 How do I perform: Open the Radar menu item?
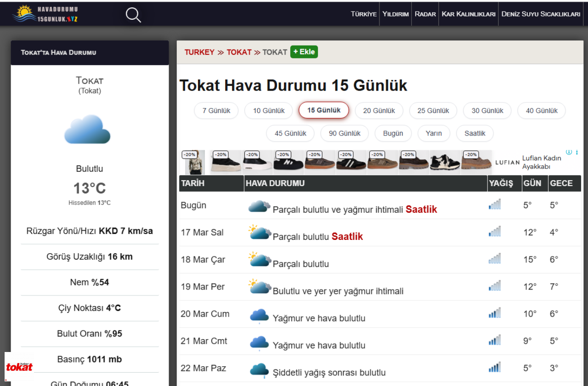click(x=425, y=14)
